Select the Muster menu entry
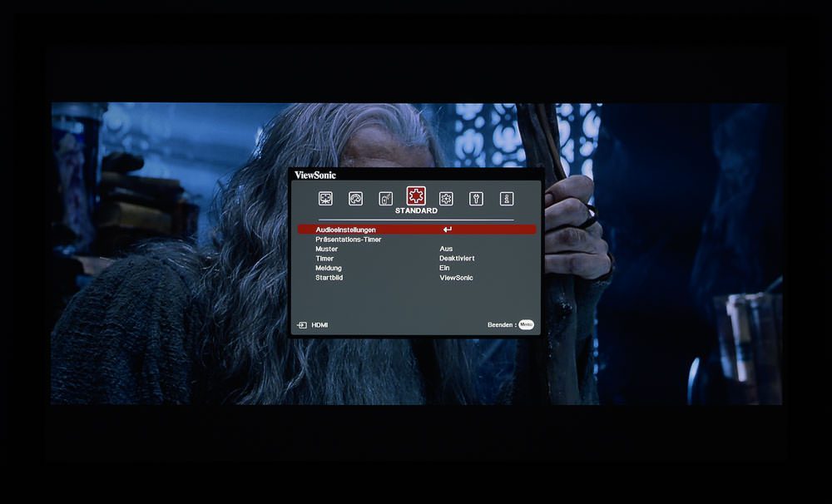This screenshot has width=832, height=504. (x=326, y=249)
